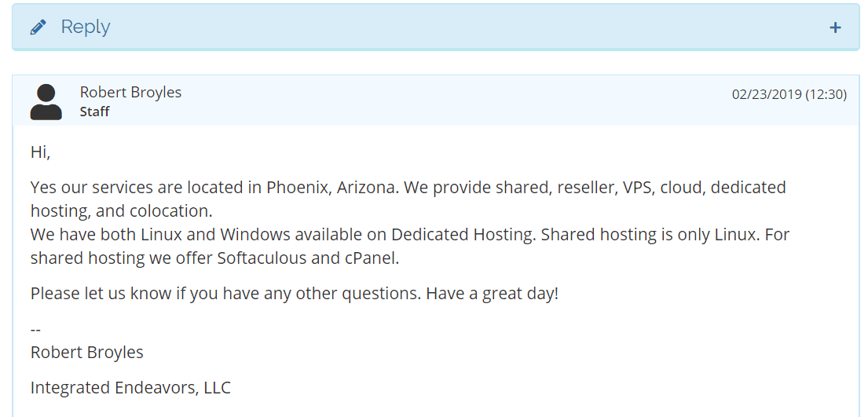Click the Integrated Endeavors, LLC company line

130,388
